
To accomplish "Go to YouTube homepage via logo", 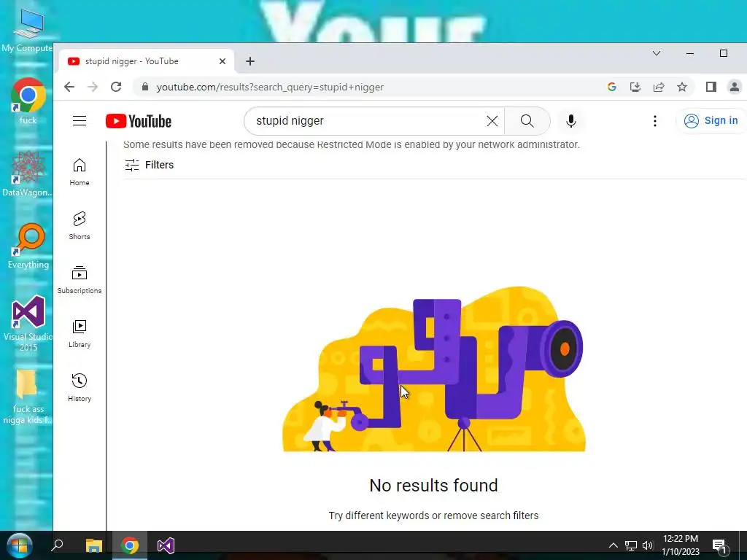I will click(139, 122).
